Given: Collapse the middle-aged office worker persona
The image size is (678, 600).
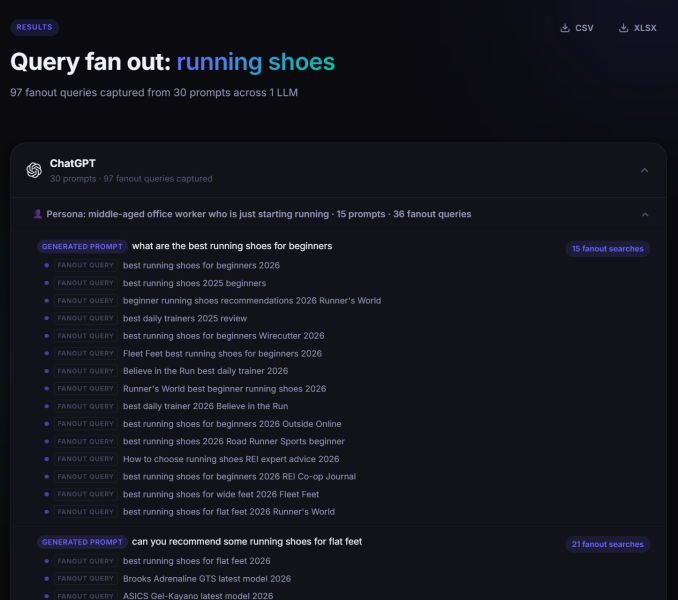Looking at the screenshot, I should (645, 215).
